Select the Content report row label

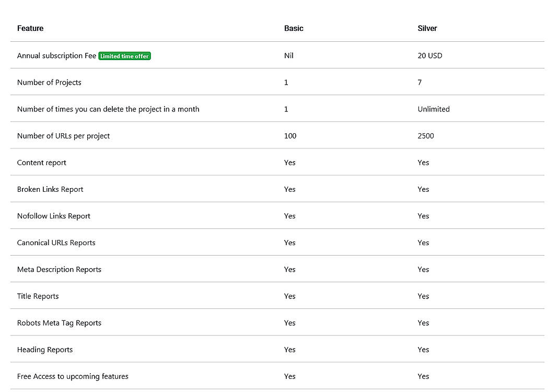(42, 163)
